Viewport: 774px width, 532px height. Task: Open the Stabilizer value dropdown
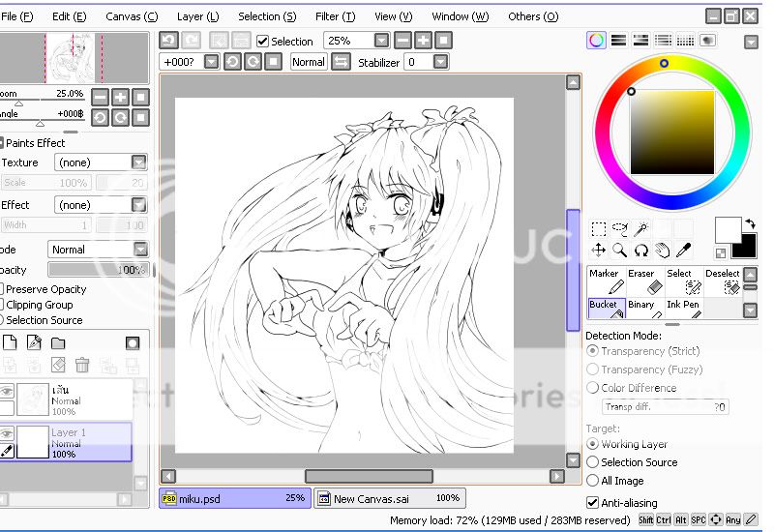point(440,62)
